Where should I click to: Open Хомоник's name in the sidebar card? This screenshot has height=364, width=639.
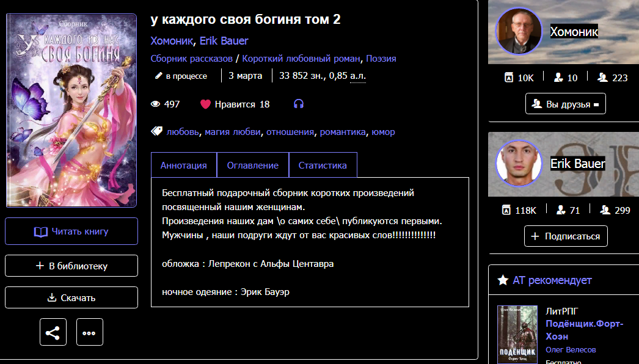574,31
